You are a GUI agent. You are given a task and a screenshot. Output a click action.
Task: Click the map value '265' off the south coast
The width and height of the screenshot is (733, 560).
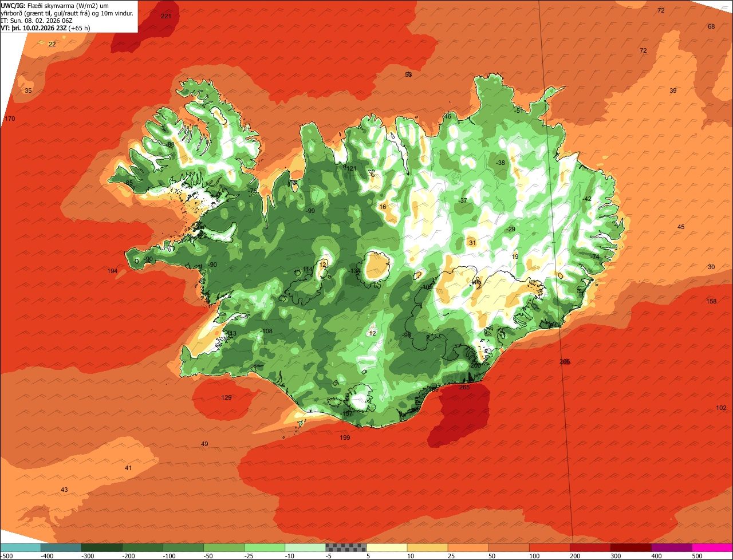(464, 388)
